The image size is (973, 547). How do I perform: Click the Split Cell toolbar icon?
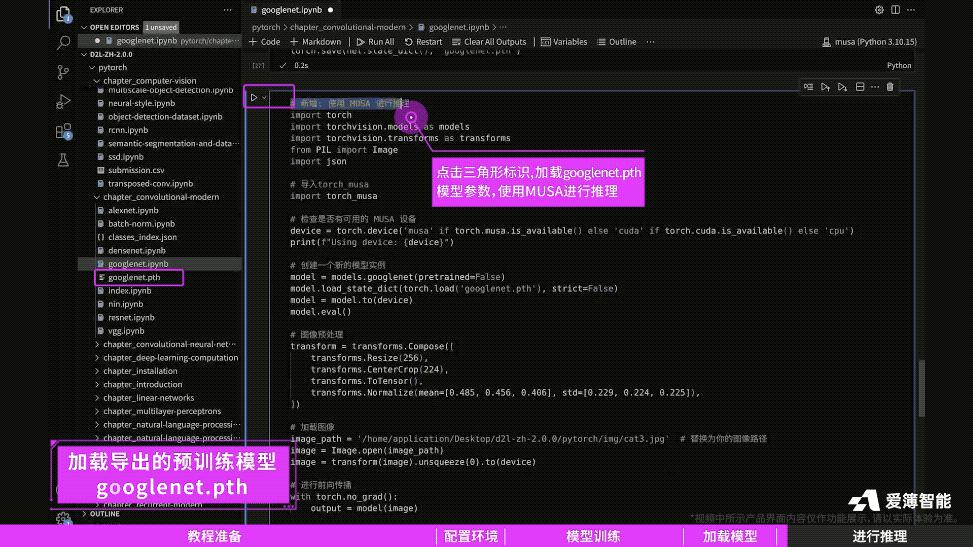(860, 87)
